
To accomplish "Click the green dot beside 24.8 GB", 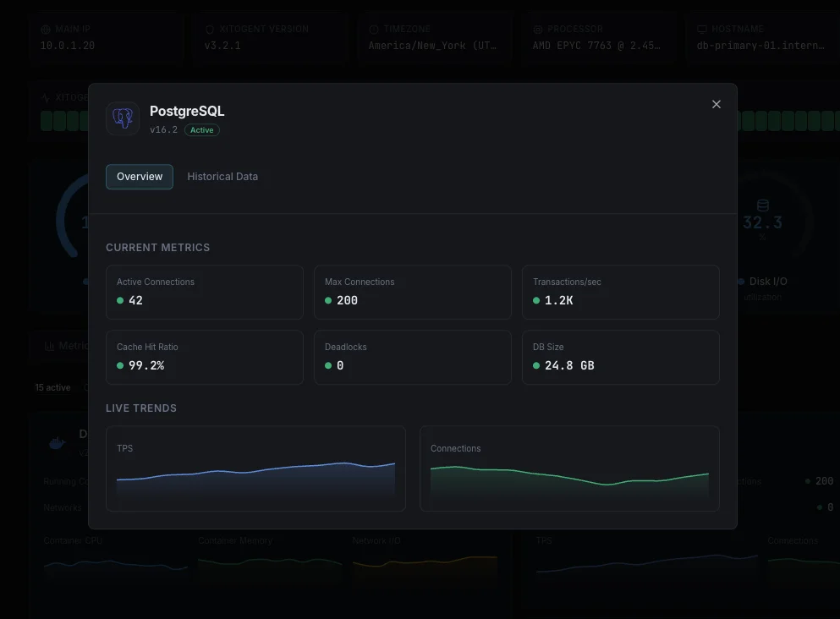I will (x=536, y=365).
